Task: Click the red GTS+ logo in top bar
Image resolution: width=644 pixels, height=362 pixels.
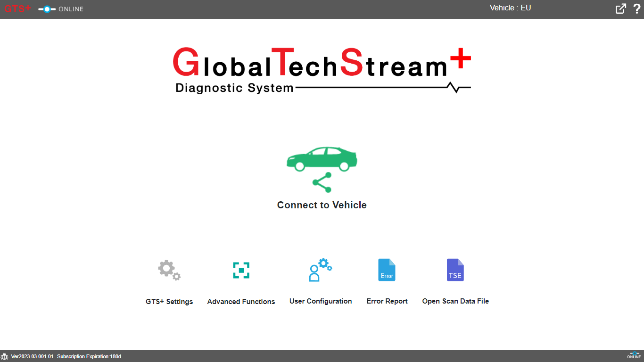Action: (17, 9)
